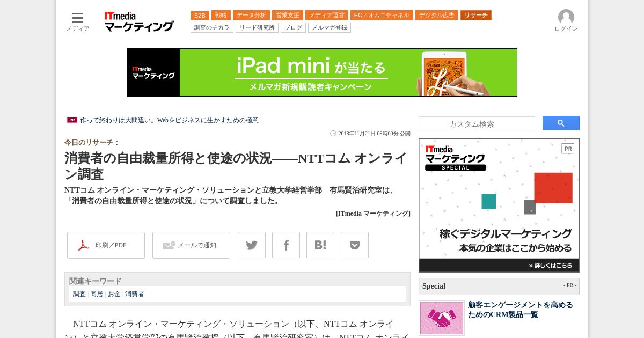Open the 稼ぐデジタルマーケティング special ad
Viewport: 644px width, 338px height.
499,205
